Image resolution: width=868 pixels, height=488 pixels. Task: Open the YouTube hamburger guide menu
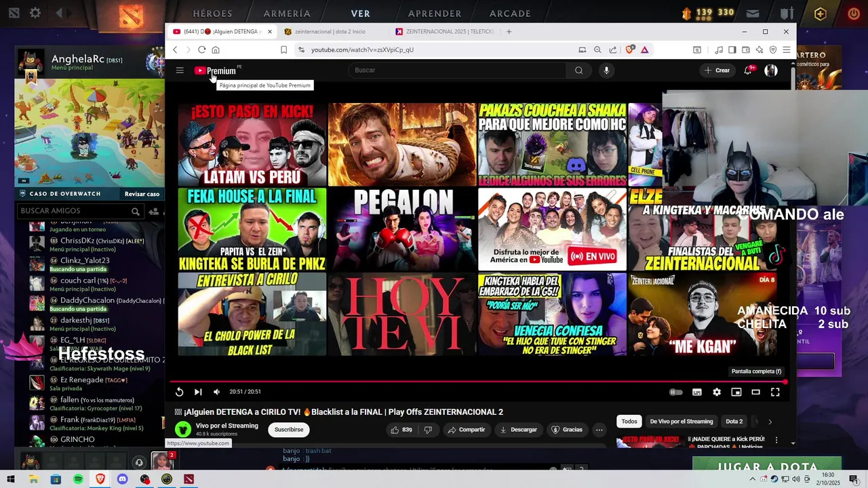pos(180,70)
